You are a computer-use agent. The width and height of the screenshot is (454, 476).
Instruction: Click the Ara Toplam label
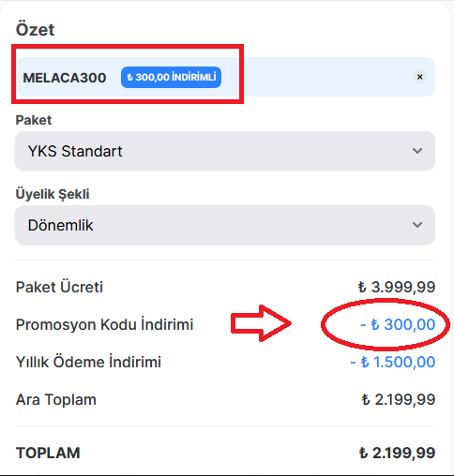click(56, 399)
